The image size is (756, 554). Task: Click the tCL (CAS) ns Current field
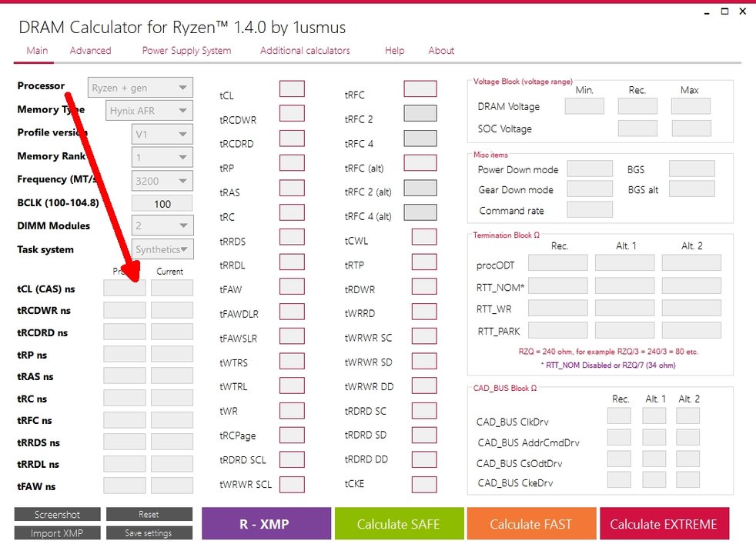(172, 288)
